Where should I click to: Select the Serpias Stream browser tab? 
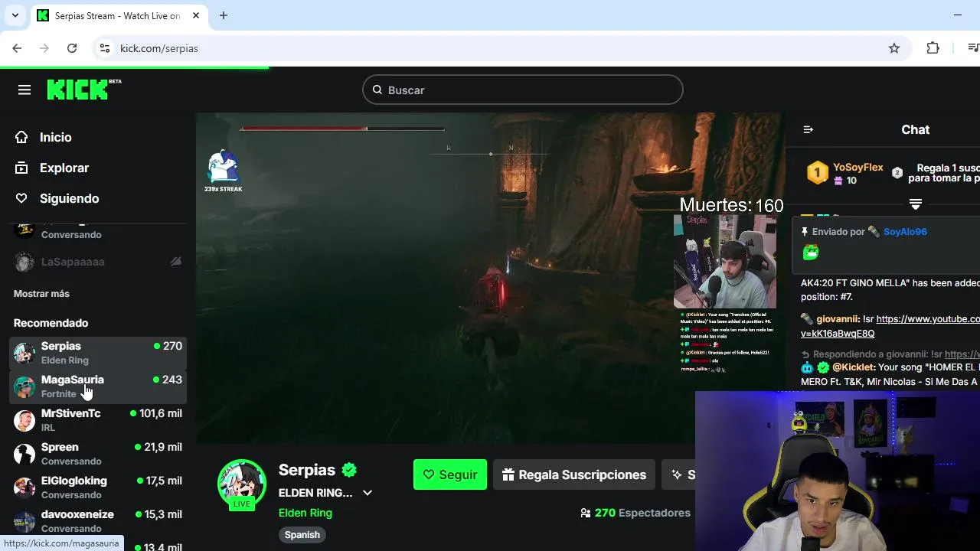pos(119,15)
